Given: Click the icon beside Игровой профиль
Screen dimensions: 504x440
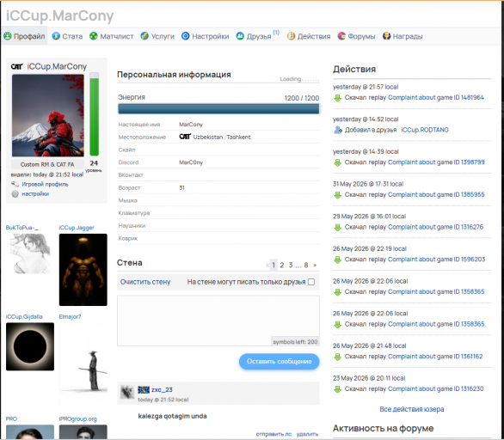Looking at the screenshot, I should [x=15, y=184].
